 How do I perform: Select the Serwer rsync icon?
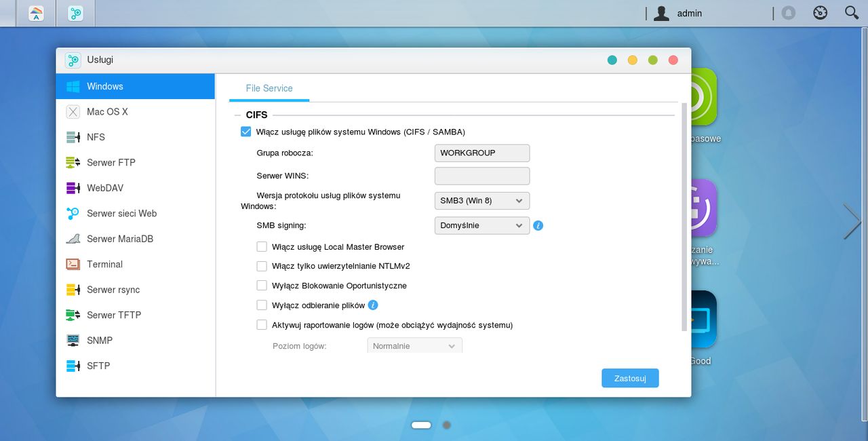pos(73,290)
